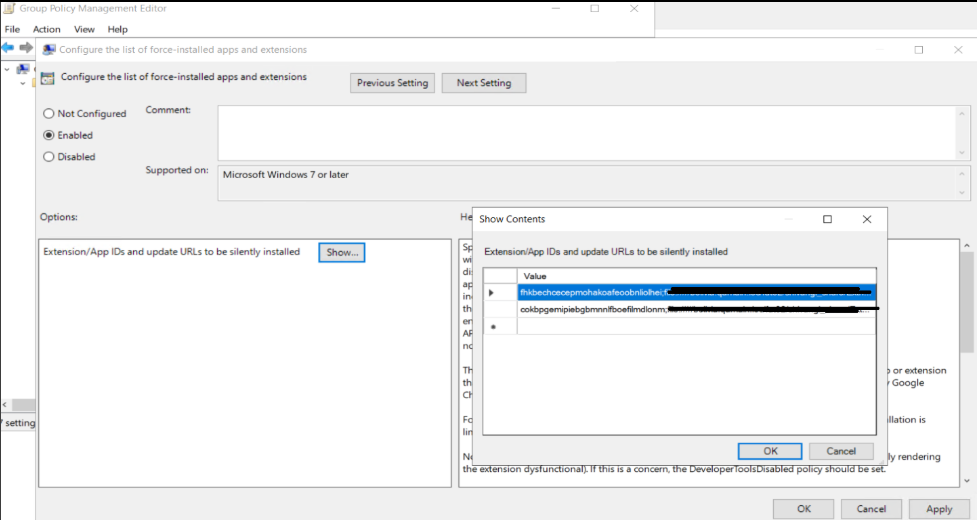Viewport: 977px width, 520px height.
Task: Click the Comment box scroll down arrow
Action: pyautogui.click(x=962, y=153)
